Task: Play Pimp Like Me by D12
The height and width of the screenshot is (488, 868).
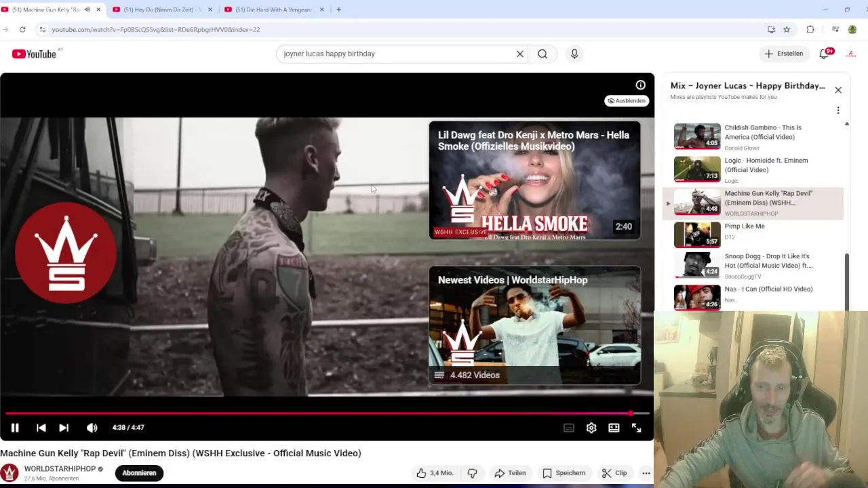Action: click(753, 235)
